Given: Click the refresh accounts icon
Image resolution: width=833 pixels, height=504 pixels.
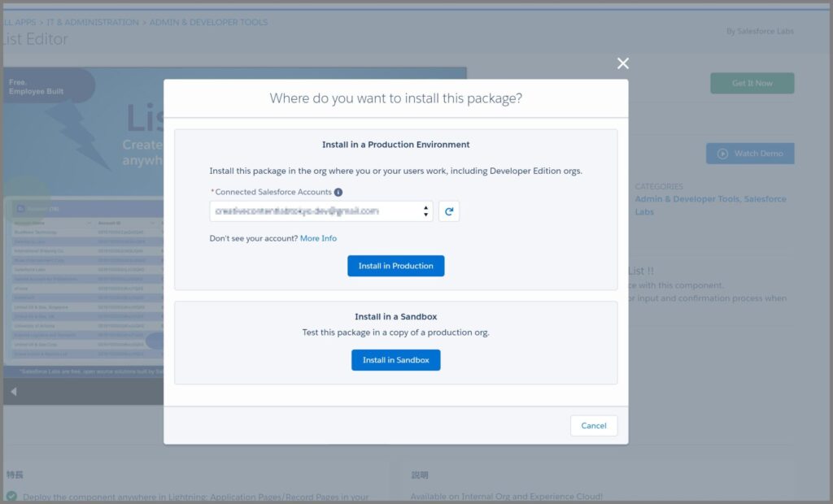Looking at the screenshot, I should click(x=449, y=210).
